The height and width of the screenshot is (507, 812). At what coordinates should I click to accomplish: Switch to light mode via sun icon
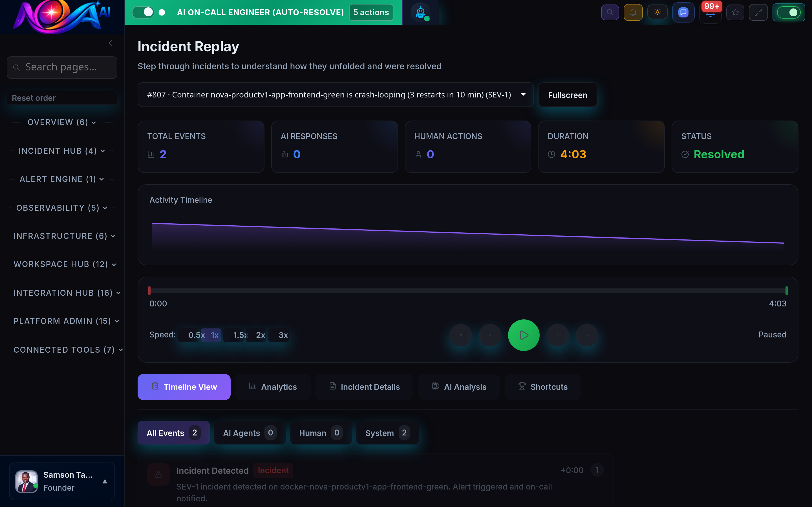point(657,12)
